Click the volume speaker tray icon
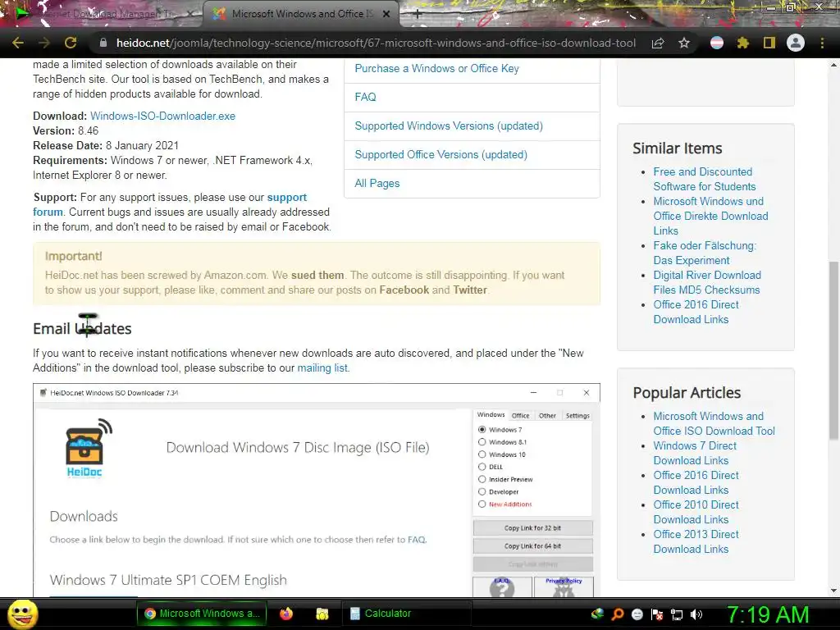Screen dimensions: 840x630 pyautogui.click(x=696, y=614)
